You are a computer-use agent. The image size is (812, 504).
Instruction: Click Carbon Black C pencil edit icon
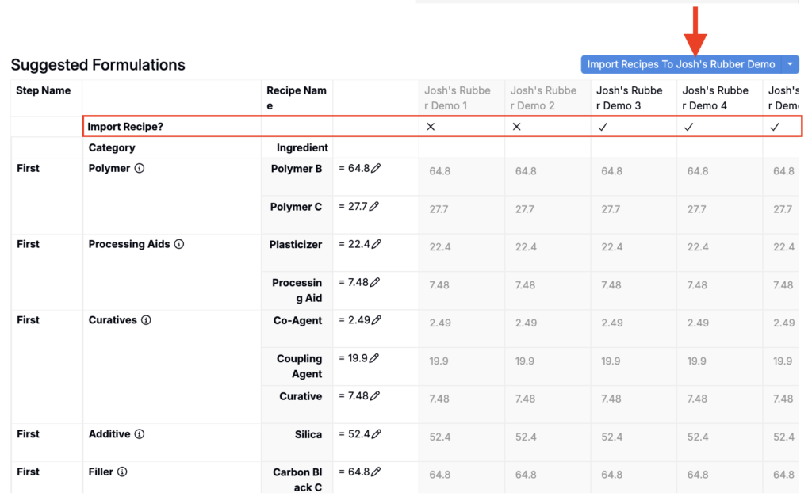[377, 472]
